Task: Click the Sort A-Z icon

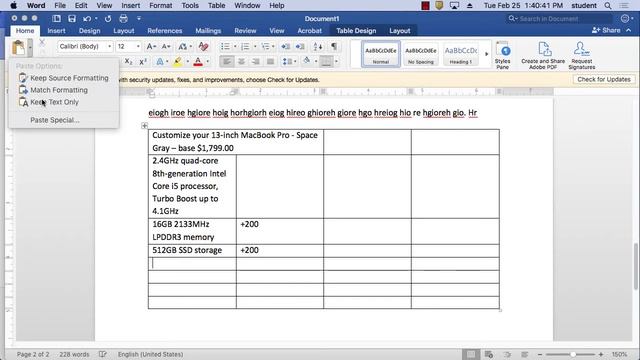Action: tap(318, 47)
